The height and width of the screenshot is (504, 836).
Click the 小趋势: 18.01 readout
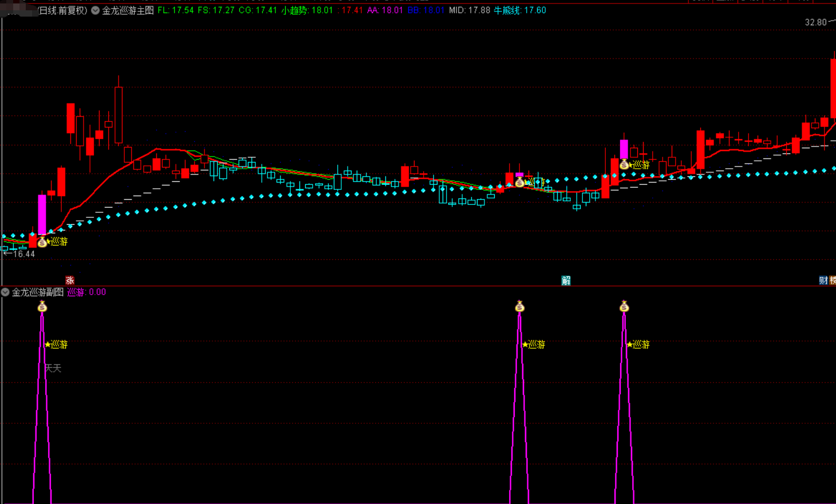307,10
